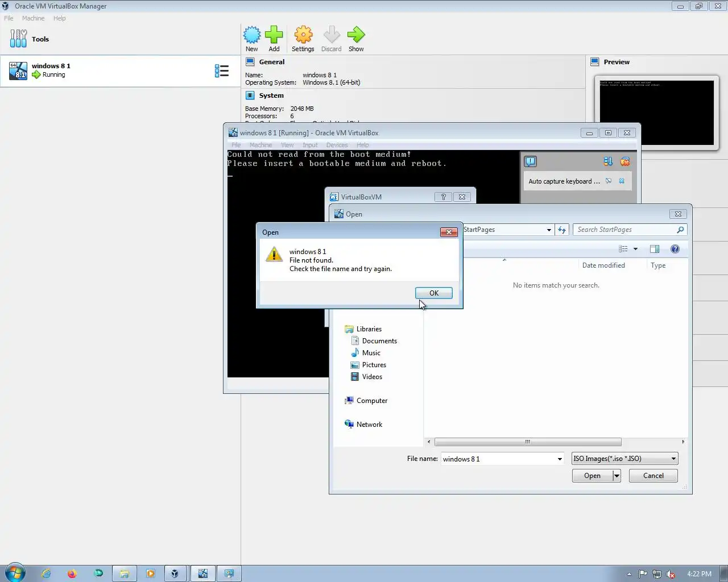The width and height of the screenshot is (728, 582).
Task: Open the windows 8 1 machine menu list icon
Action: click(x=222, y=70)
